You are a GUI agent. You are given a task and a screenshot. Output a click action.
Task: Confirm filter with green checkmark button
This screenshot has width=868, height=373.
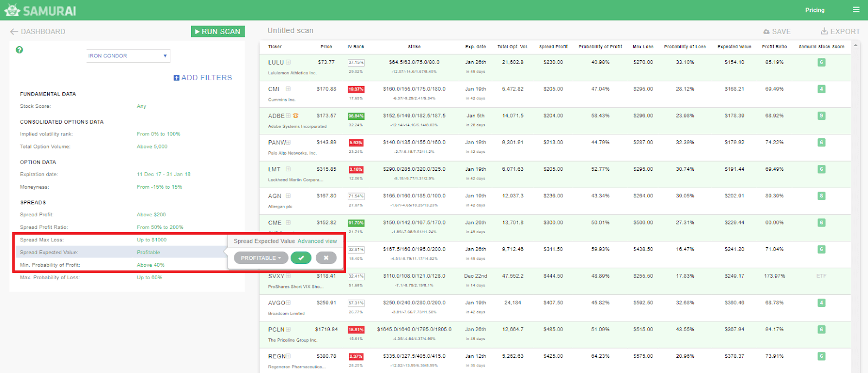(x=301, y=258)
